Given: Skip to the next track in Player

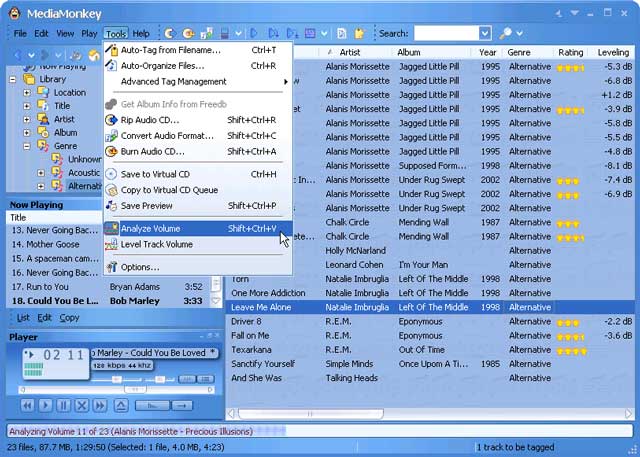Looking at the screenshot, I should 100,405.
